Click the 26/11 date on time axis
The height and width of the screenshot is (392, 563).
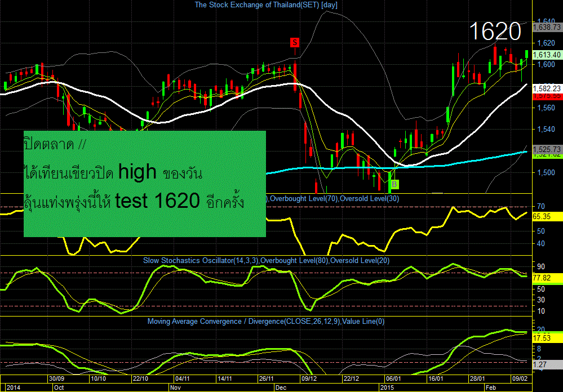[x=266, y=378]
